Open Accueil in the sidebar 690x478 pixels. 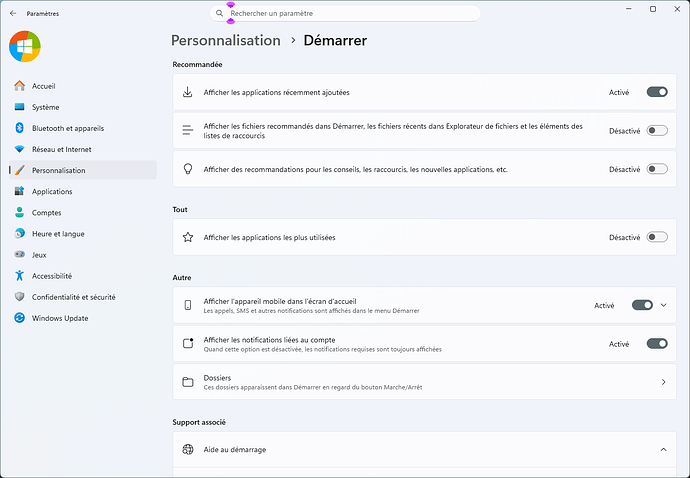(83, 86)
